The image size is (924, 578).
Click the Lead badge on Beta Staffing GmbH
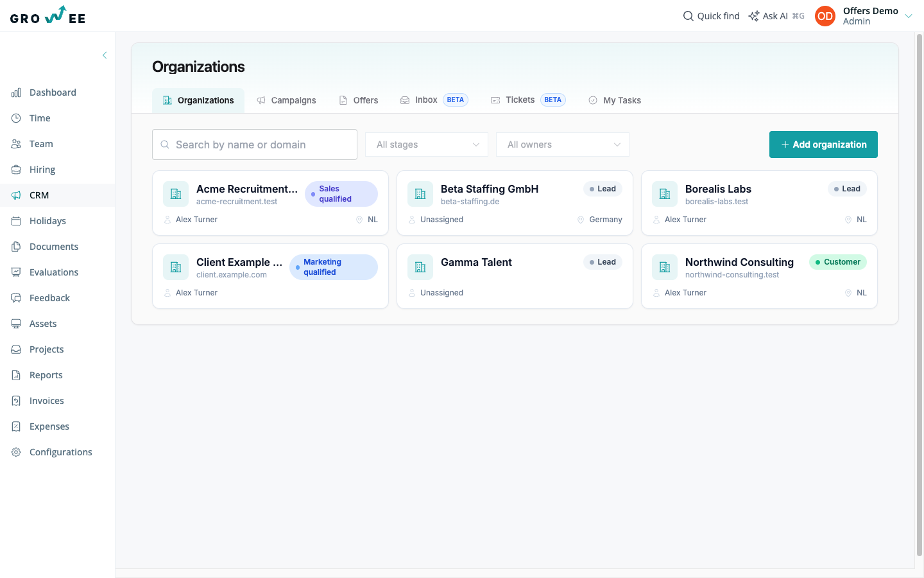pyautogui.click(x=603, y=189)
